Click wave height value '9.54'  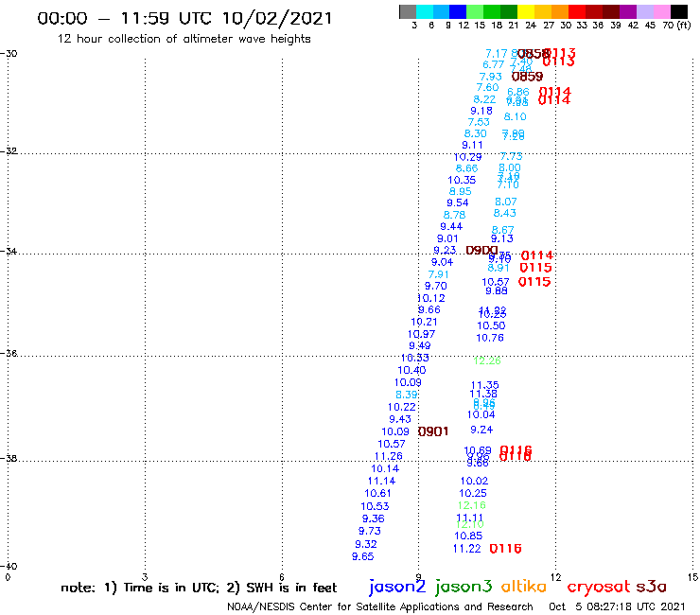458,202
